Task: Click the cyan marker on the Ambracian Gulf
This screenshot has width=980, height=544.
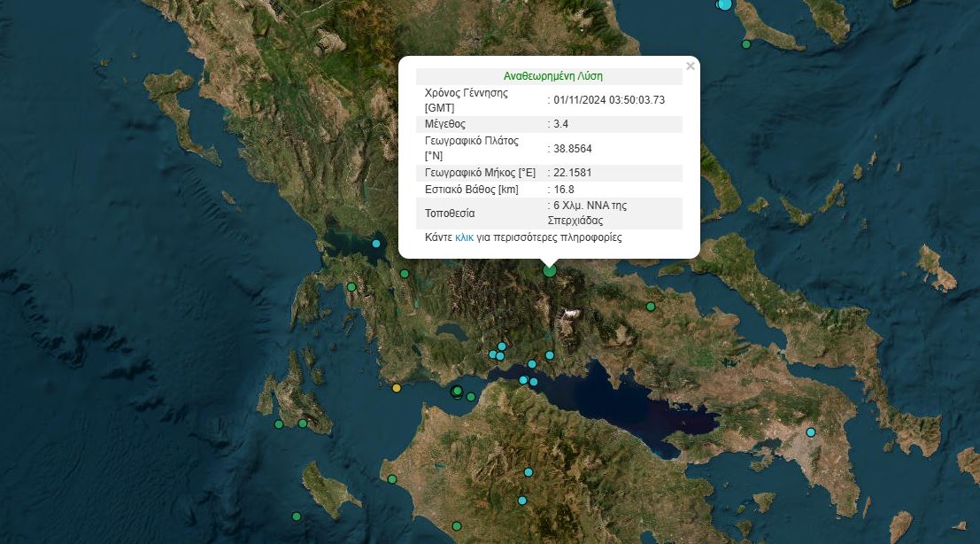Action: tap(376, 244)
